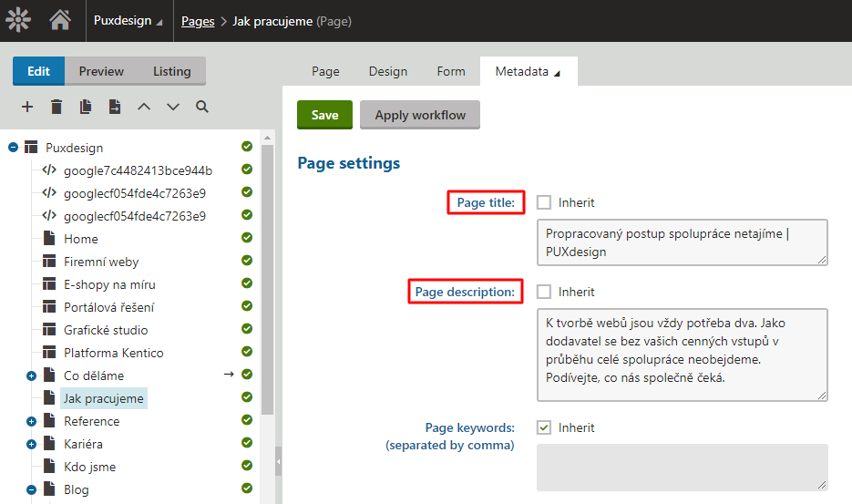Go to the Home dashboard icon
This screenshot has width=852, height=504.
[60, 20]
